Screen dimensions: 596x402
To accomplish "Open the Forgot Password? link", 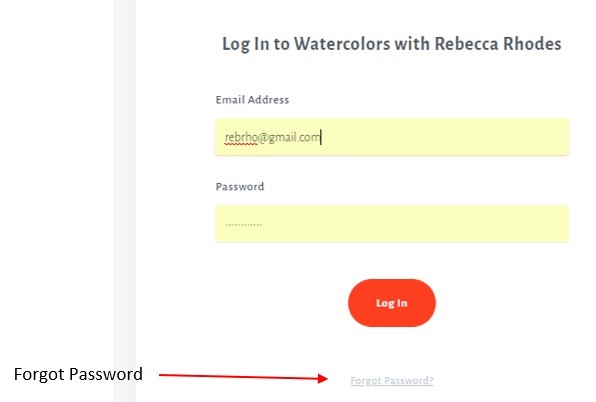I will (392, 380).
